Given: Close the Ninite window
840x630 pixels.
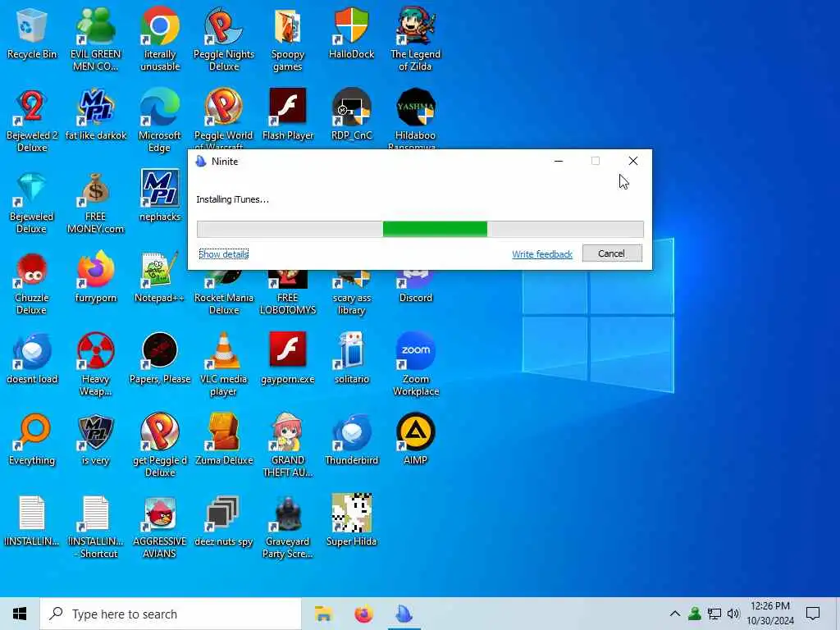Looking at the screenshot, I should [632, 161].
